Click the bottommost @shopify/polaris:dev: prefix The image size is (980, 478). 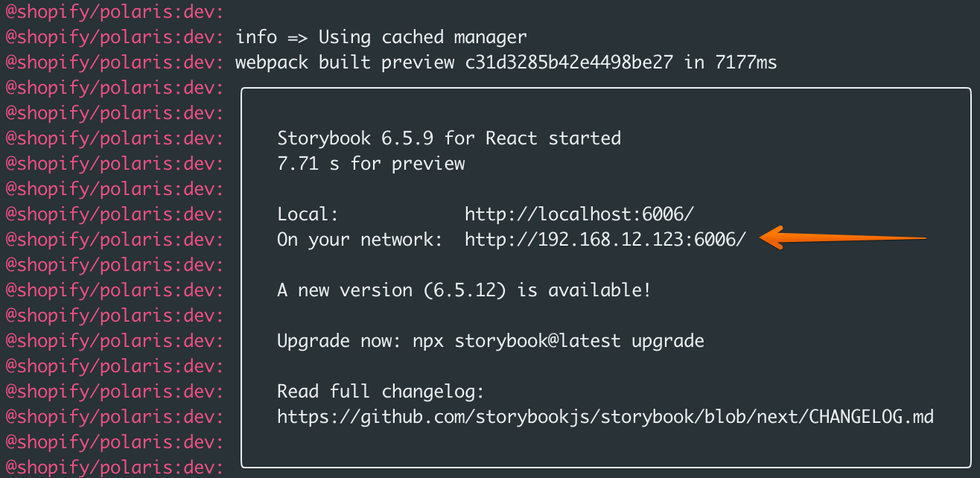tap(114, 468)
